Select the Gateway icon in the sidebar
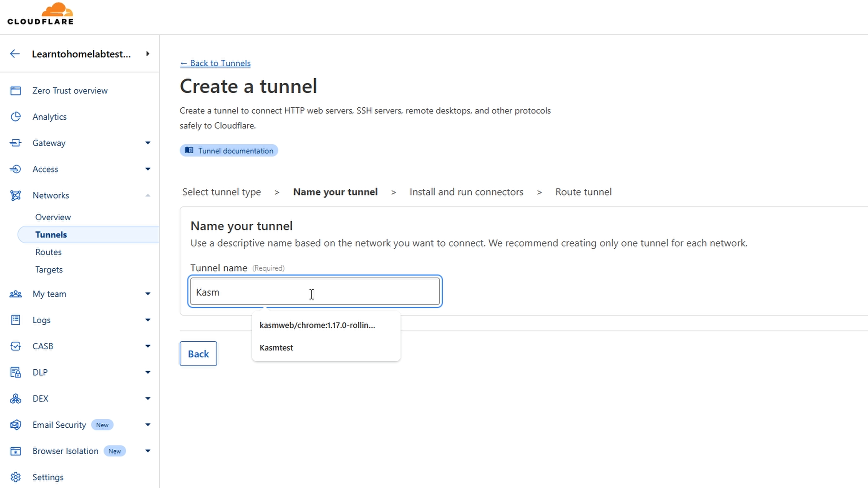 (16, 143)
